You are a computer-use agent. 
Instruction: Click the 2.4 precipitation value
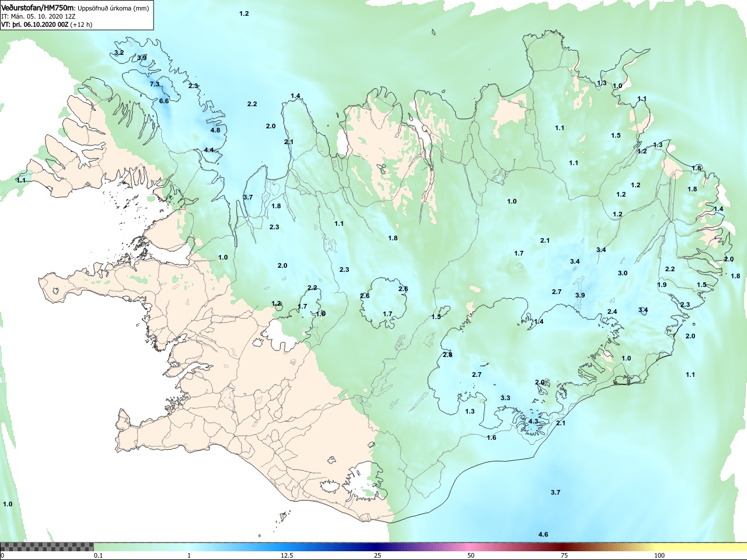pos(612,311)
